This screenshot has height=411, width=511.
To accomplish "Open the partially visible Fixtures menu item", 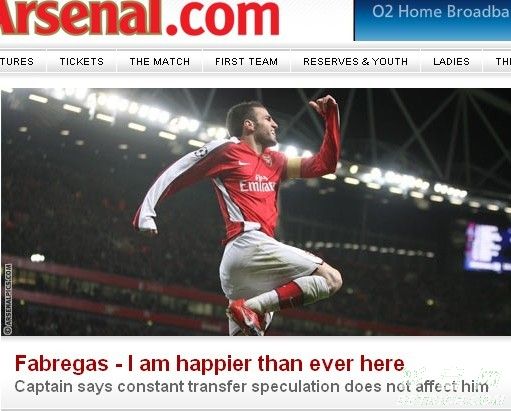I will [x=17, y=62].
